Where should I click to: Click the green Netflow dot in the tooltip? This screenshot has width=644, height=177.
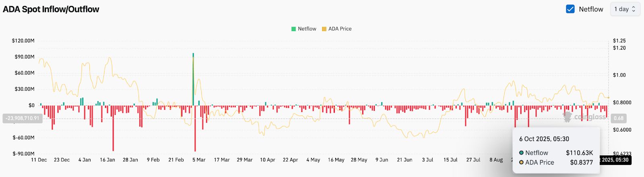click(521, 153)
